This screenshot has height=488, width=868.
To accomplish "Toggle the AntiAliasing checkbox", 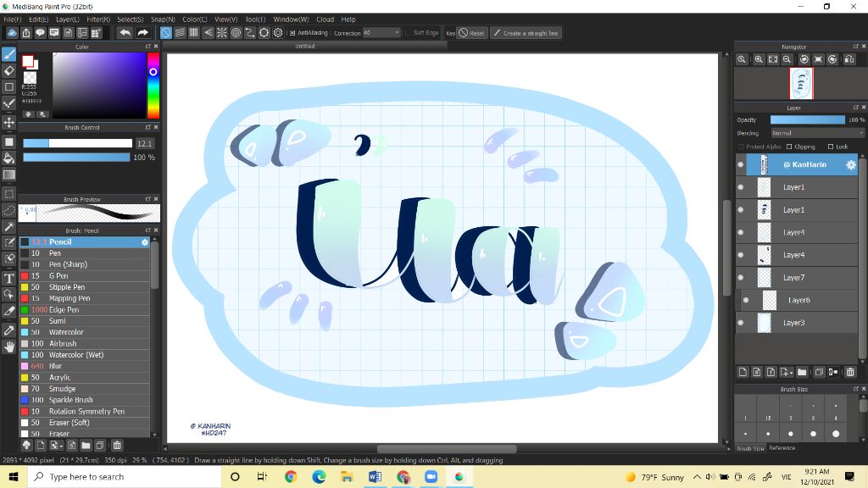I will [292, 33].
